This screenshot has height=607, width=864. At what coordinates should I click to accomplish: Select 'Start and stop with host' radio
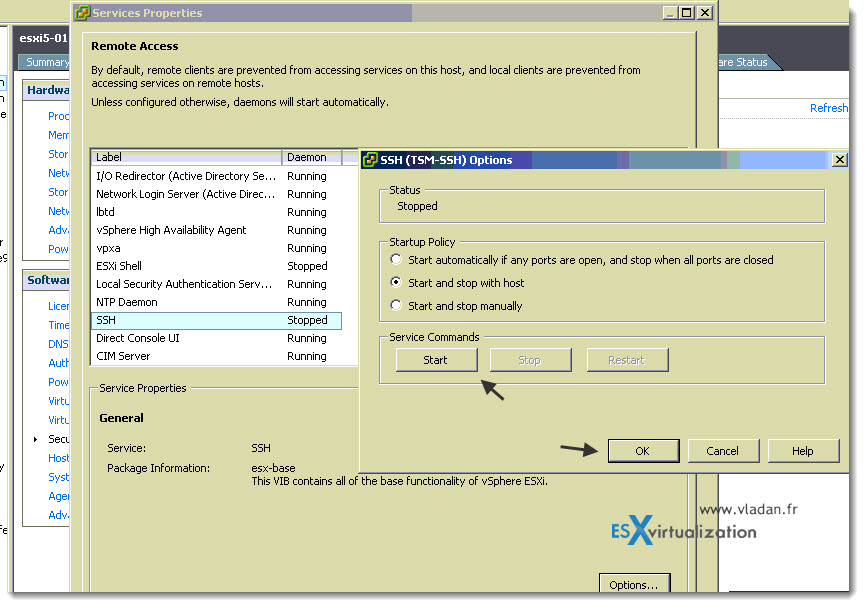396,283
